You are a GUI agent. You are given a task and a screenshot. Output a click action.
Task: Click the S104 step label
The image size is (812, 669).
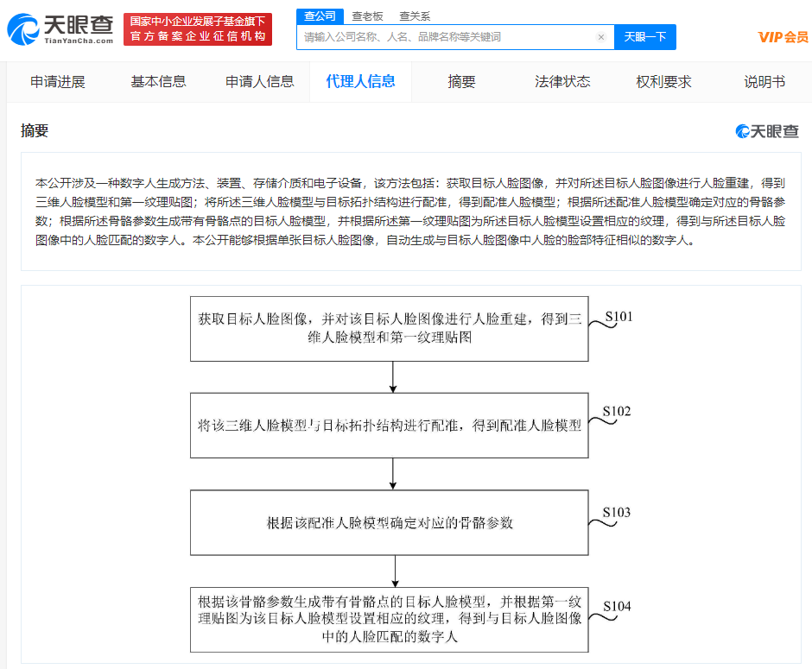tap(617, 606)
